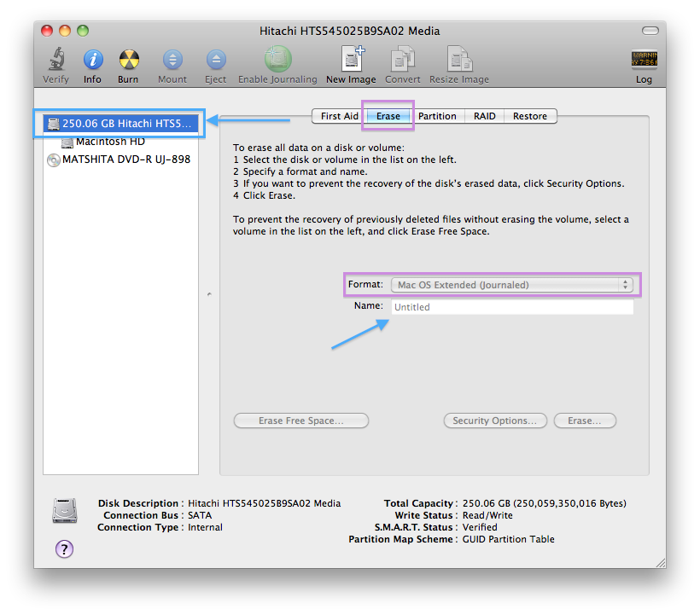
Task: Select the Macintosh HD volume
Action: [x=110, y=142]
